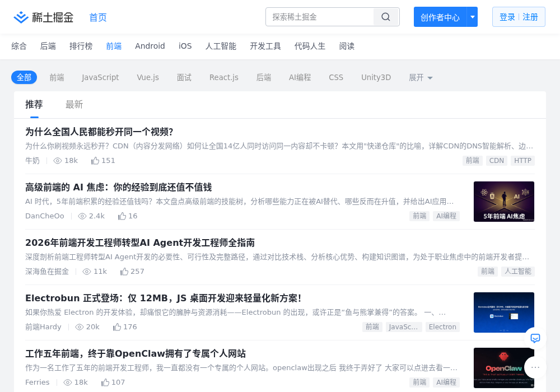Click the eye icon beside 2.4k views
This screenshot has width=560, height=392.
click(x=82, y=216)
